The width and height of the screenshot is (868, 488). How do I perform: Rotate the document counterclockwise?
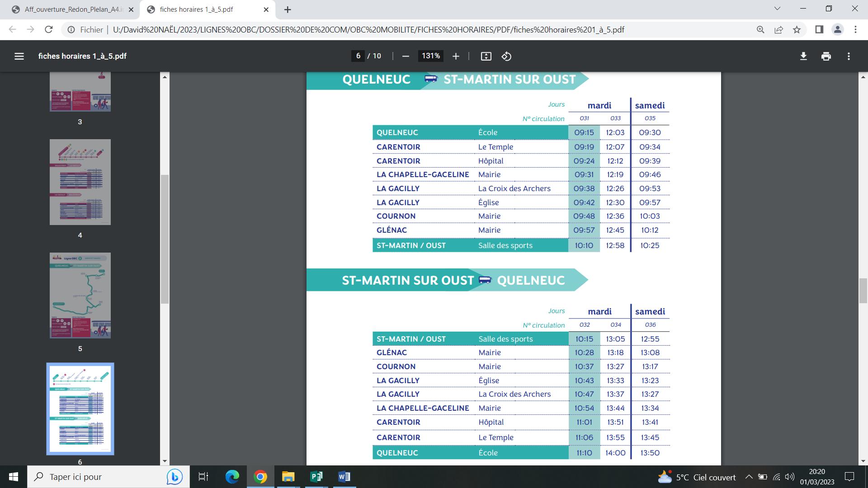506,56
